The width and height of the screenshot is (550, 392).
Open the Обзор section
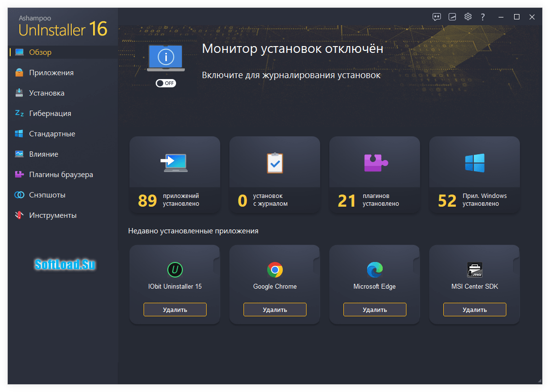(63, 52)
